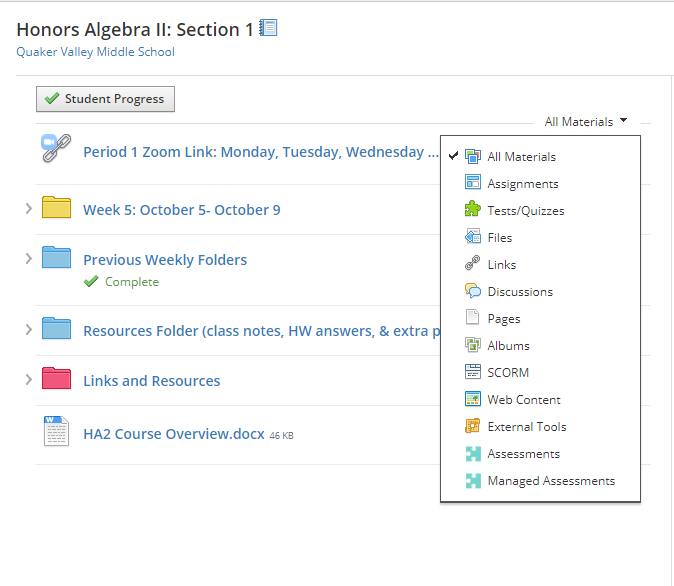Click the SCORM icon in the filter menu
The width and height of the screenshot is (674, 586).
point(473,372)
